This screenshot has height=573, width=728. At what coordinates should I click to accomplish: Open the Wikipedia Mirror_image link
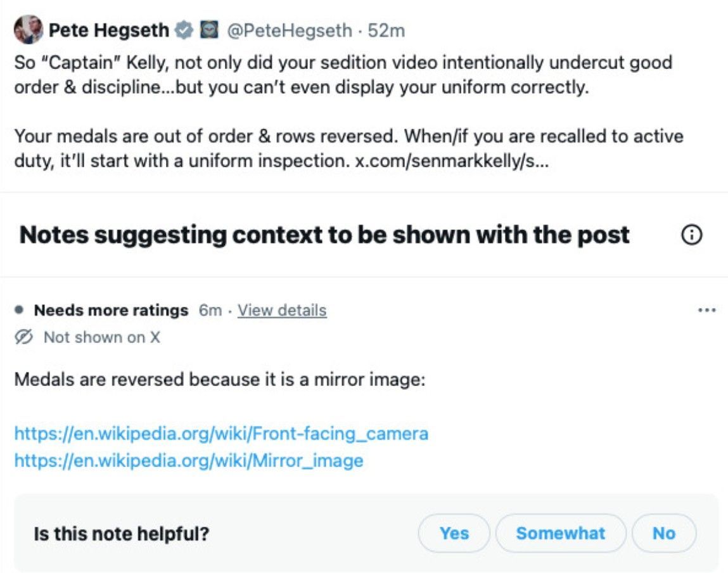coord(188,460)
